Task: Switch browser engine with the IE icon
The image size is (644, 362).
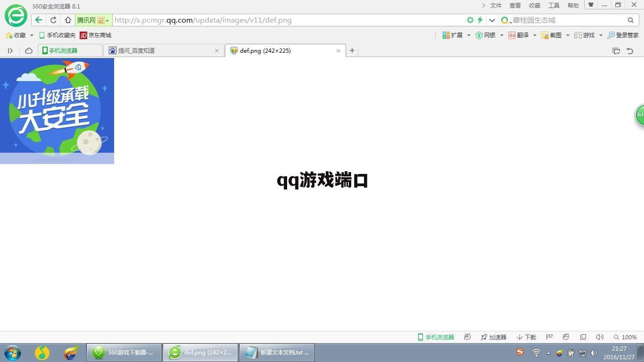Action: point(566,337)
